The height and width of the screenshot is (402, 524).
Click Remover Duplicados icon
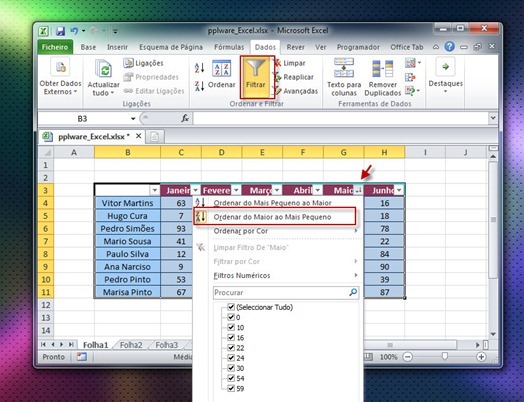tap(383, 69)
